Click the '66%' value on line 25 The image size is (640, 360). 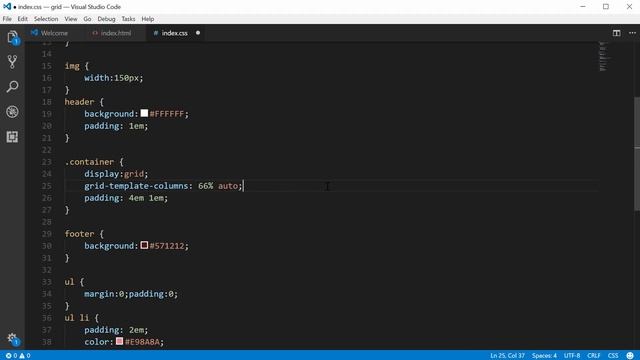pyautogui.click(x=205, y=186)
